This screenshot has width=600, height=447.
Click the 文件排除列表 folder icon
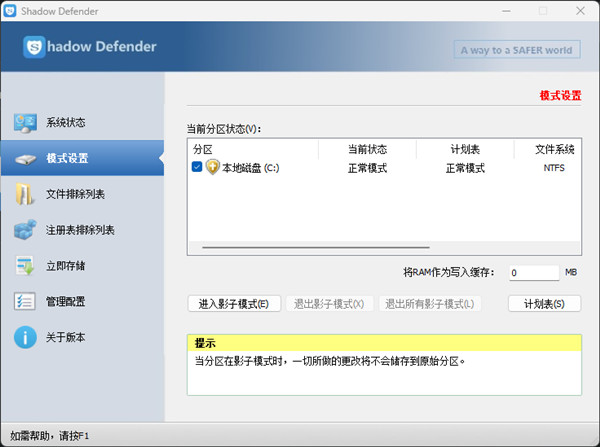24,194
